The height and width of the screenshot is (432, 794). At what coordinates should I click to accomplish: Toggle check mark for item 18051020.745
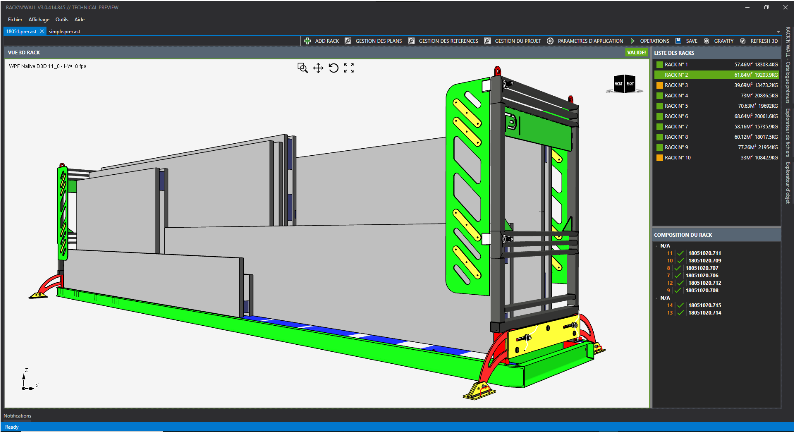click(x=679, y=304)
